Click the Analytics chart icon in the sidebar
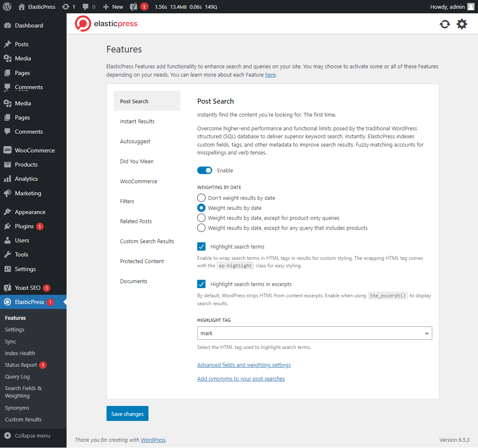The height and width of the screenshot is (448, 478). pos(8,178)
